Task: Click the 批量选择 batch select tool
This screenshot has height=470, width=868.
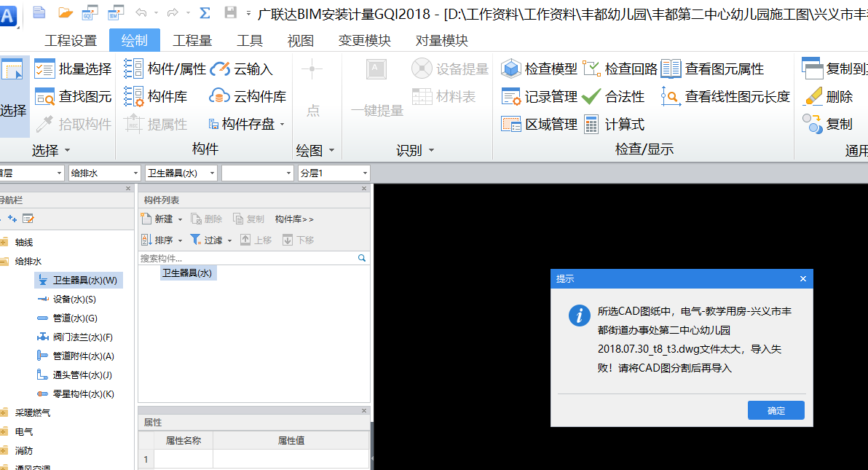Action: point(73,69)
